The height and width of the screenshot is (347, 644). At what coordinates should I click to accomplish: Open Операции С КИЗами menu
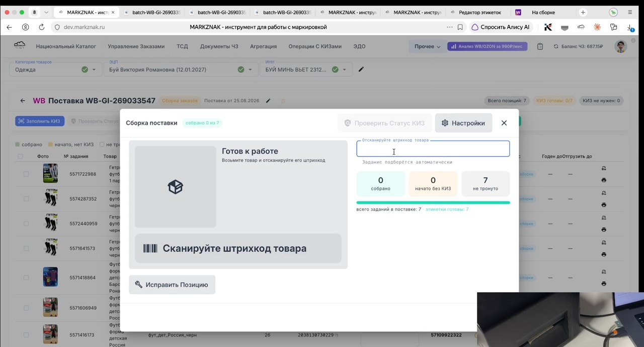pyautogui.click(x=315, y=46)
